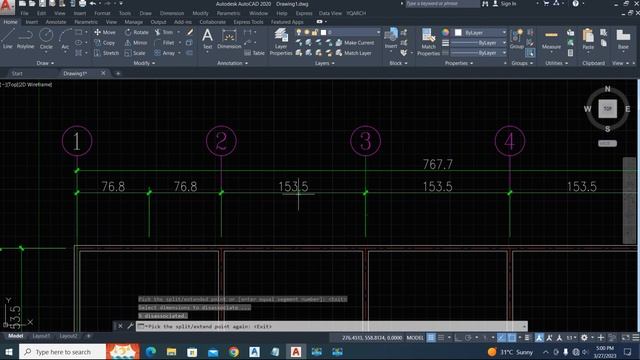Viewport: 640px width, 360px height.
Task: Expand the Properties panel
Action: click(459, 63)
